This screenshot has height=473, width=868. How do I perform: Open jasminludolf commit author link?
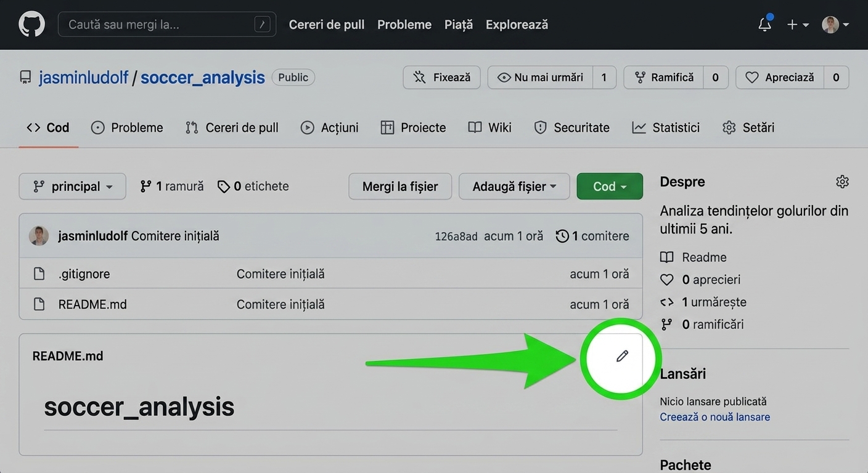(x=93, y=236)
